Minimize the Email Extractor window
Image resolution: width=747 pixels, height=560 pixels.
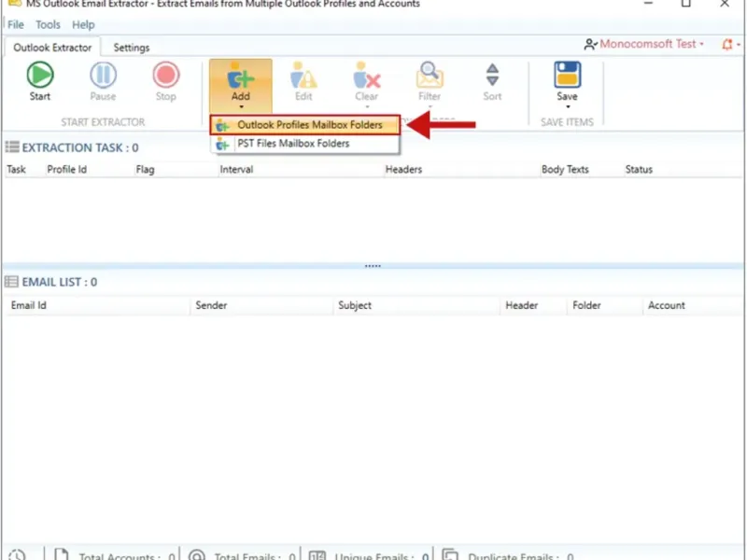648,4
